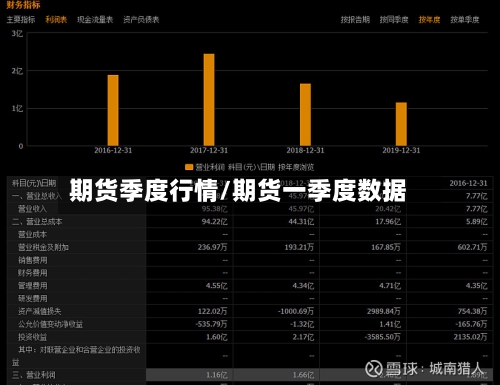This screenshot has height=385, width=500.
Task: Select the 按年度 view option
Action: tap(429, 20)
